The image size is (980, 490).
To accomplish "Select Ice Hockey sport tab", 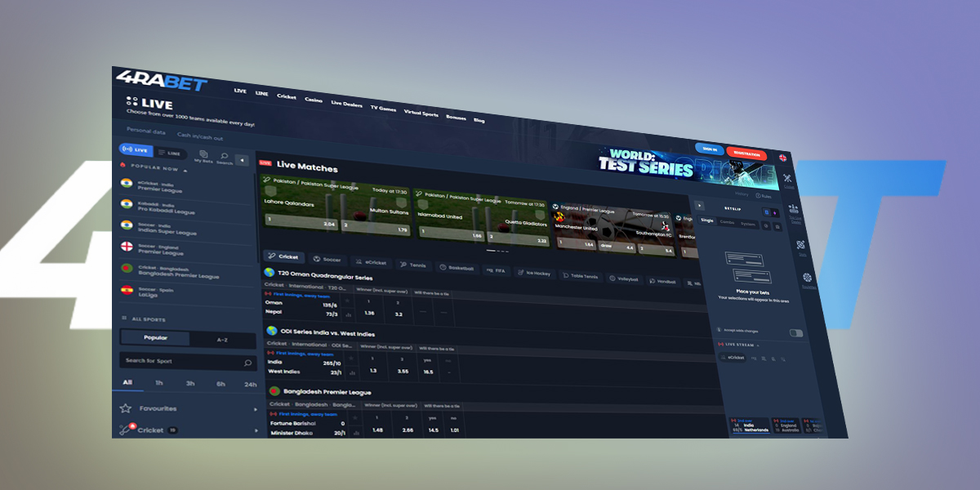I will (537, 273).
